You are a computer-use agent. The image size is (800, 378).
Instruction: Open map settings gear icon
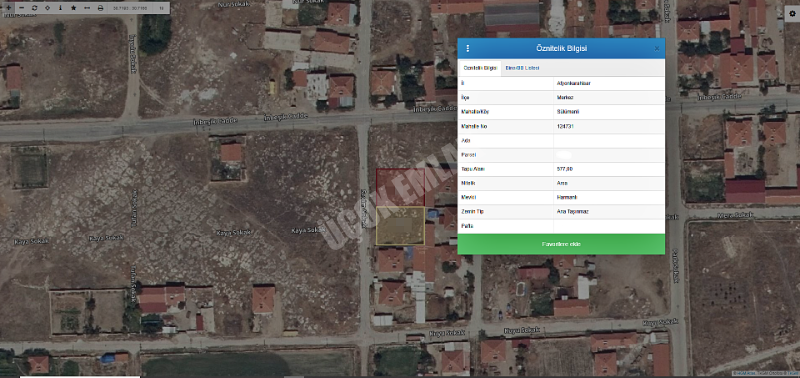[x=792, y=14]
